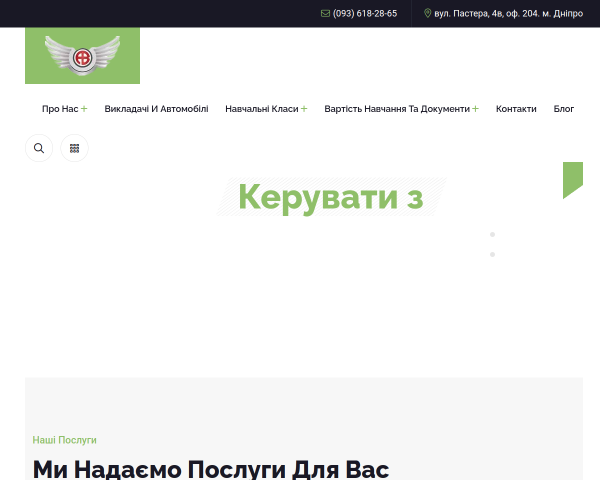Click the Керувати з slide heading
This screenshot has height=480, width=600.
(331, 198)
